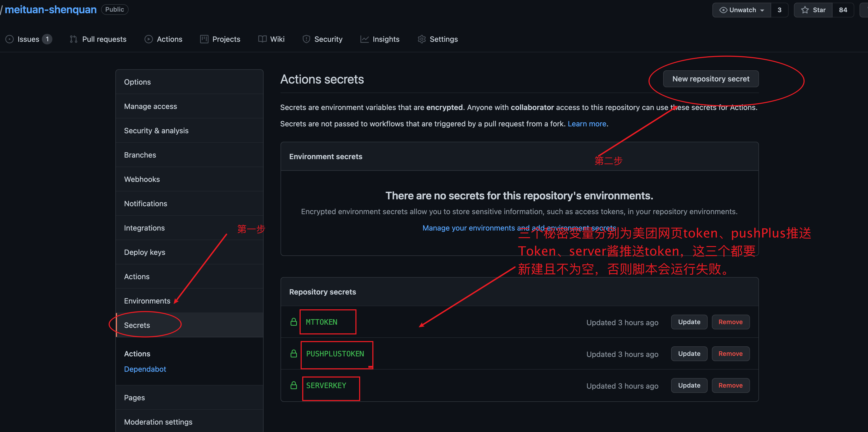The width and height of the screenshot is (868, 432).
Task: Select Options in settings sidebar
Action: click(x=189, y=82)
